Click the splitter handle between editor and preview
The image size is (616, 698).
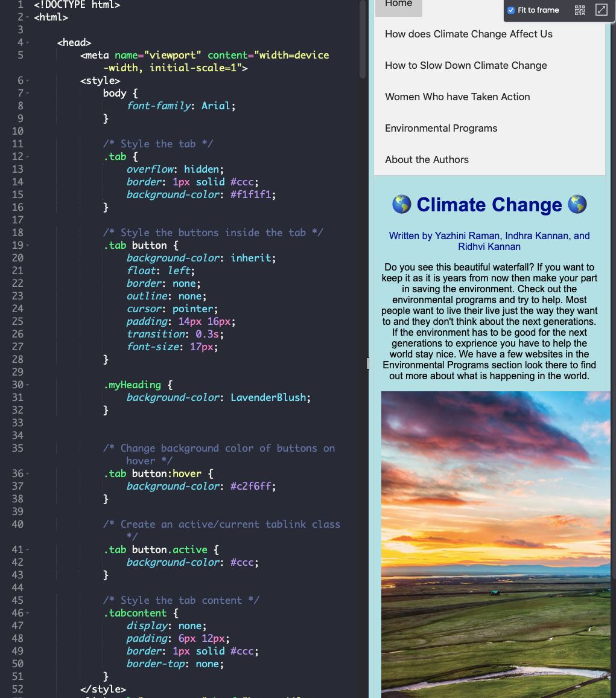(368, 363)
